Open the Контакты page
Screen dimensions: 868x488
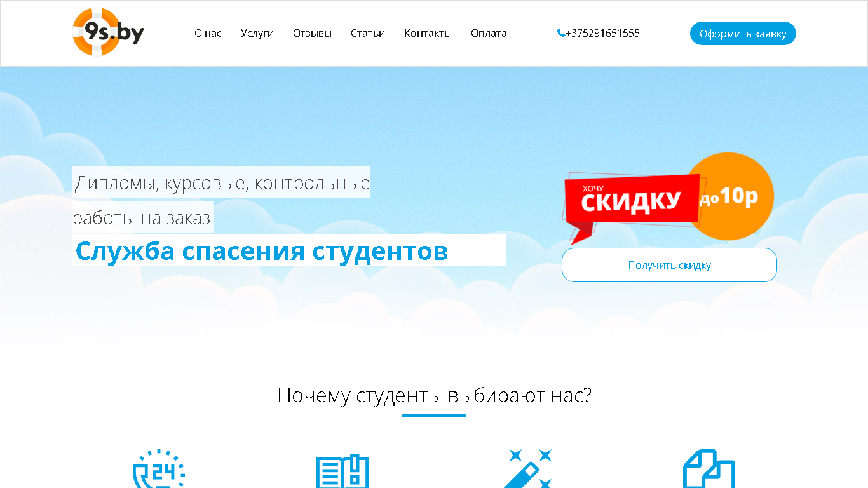point(428,33)
